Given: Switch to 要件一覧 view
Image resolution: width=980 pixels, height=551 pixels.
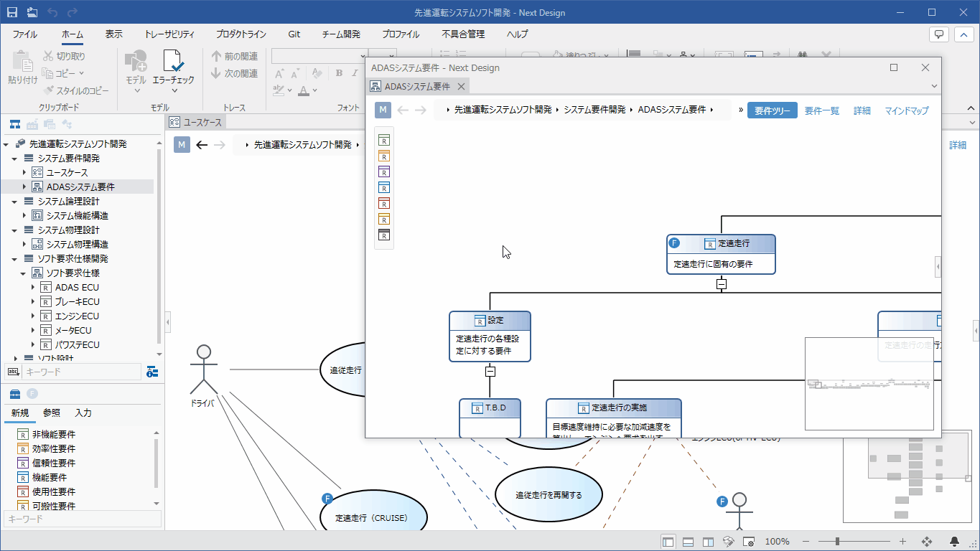Looking at the screenshot, I should coord(822,110).
